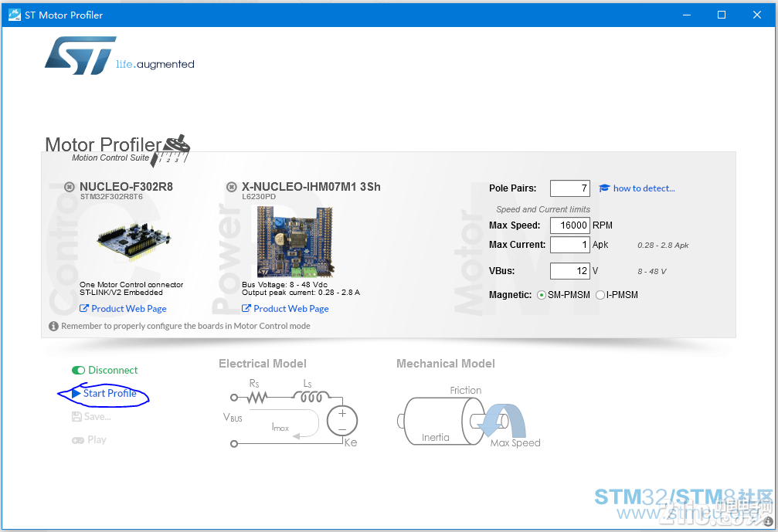Select the I-PMSM magnetic option
778x532 pixels.
[600, 295]
